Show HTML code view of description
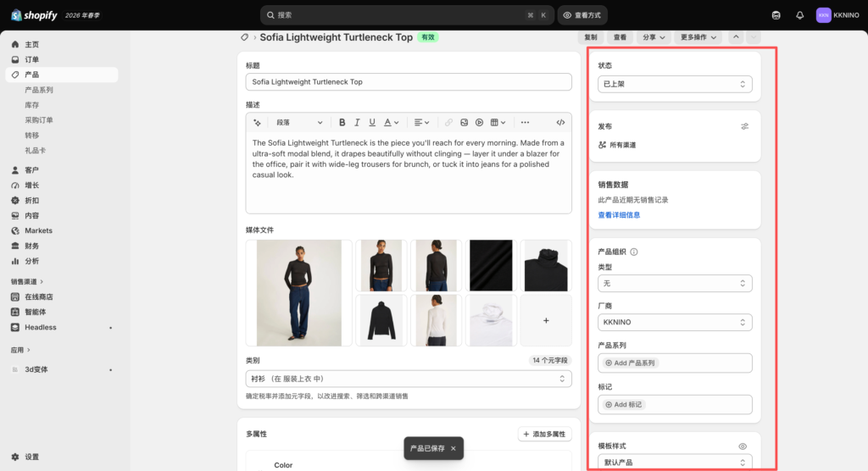 560,122
